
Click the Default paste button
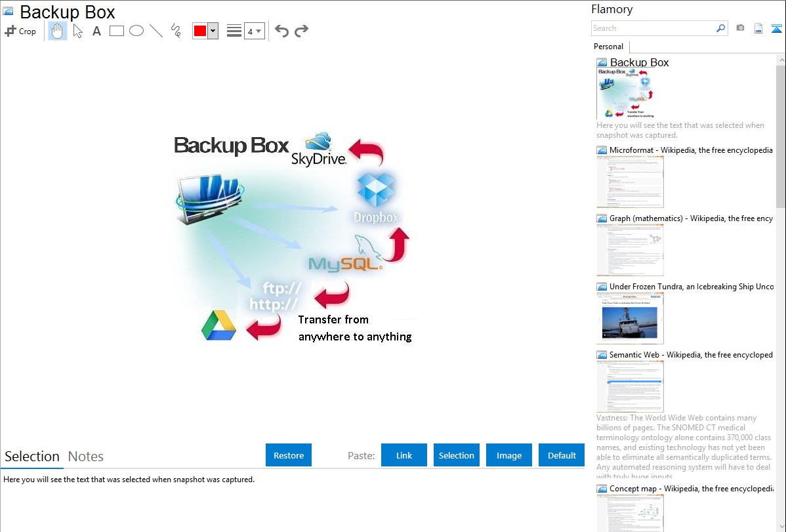click(562, 455)
